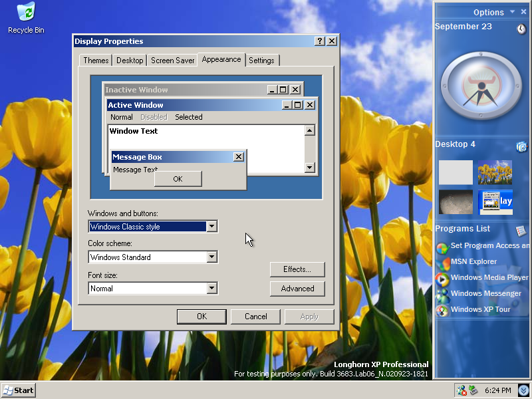Click the Start button on the taskbar
This screenshot has width=532, height=399.
click(18, 390)
